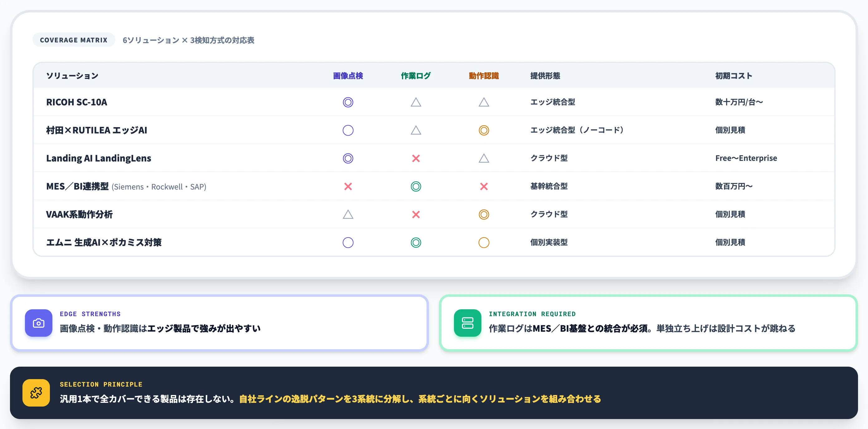
Task: Click エムニ row orange circle under 動作認識
Action: coord(484,242)
